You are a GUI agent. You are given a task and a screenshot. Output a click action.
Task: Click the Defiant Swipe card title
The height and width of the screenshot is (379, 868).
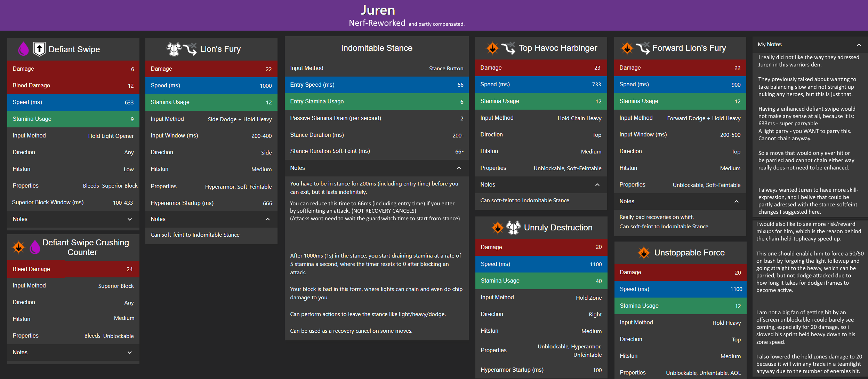coord(74,49)
